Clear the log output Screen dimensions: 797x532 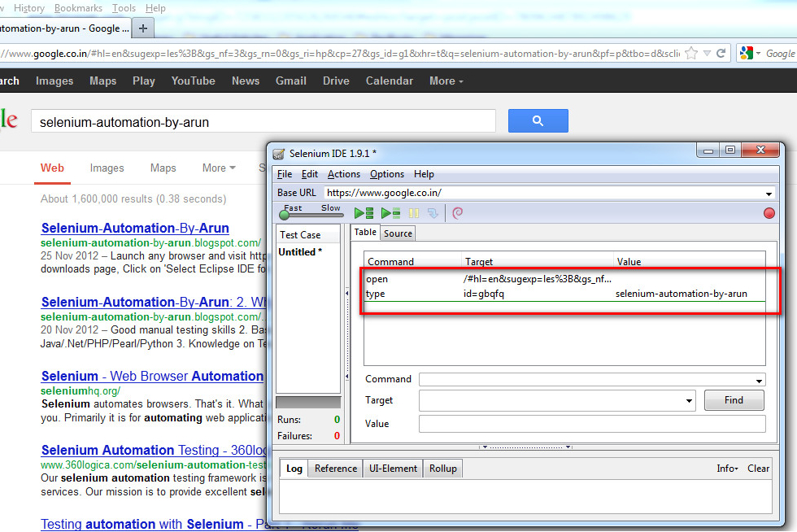point(757,468)
